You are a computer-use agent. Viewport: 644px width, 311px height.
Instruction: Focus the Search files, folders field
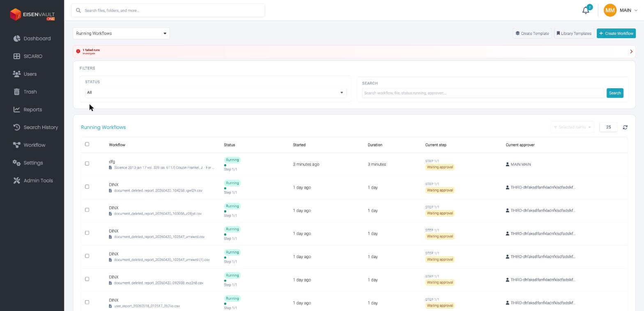coord(168,10)
